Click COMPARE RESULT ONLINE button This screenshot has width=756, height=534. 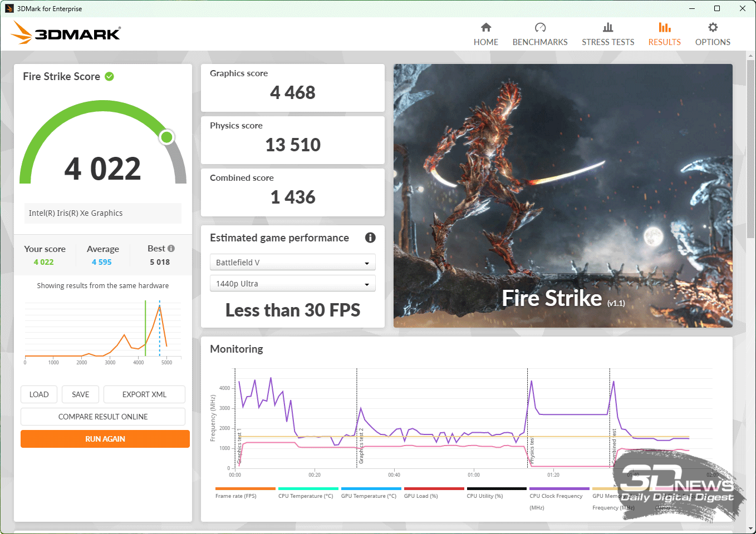tap(103, 417)
